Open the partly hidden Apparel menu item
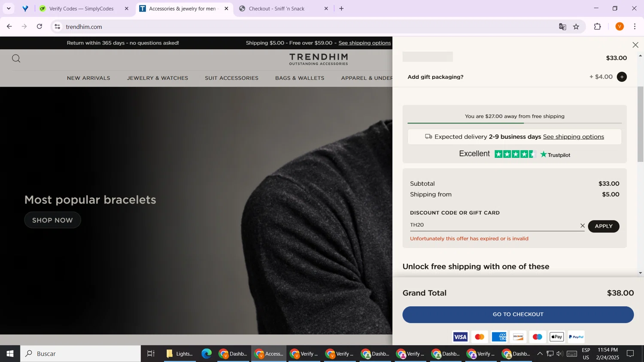The height and width of the screenshot is (362, 644). pyautogui.click(x=367, y=78)
